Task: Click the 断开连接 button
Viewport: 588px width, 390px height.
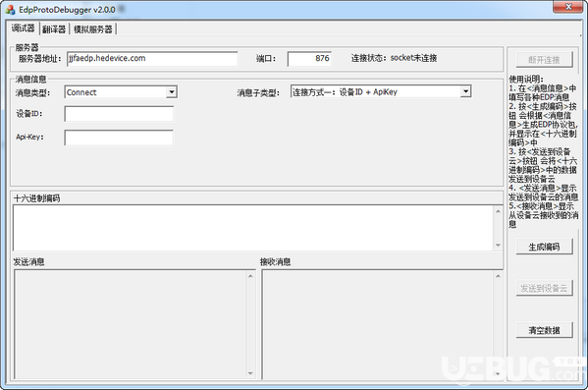Action: [x=544, y=60]
